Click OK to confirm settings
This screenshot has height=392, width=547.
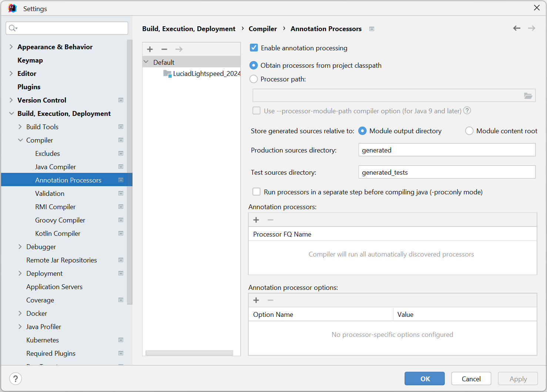tap(424, 379)
